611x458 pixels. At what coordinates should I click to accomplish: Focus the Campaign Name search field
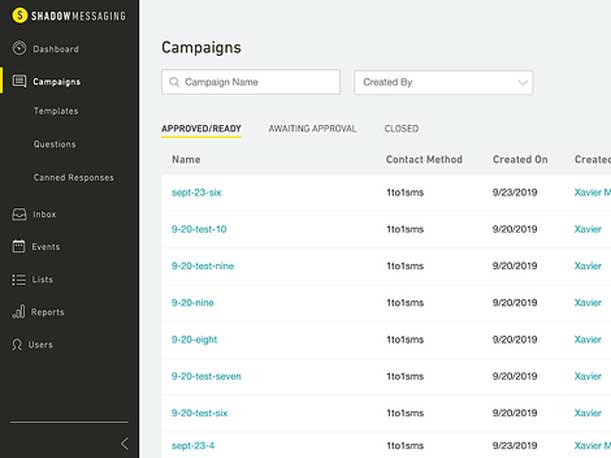click(x=251, y=82)
